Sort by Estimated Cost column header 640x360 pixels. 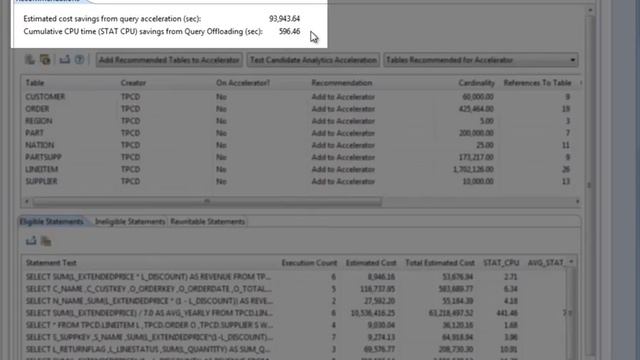371,263
